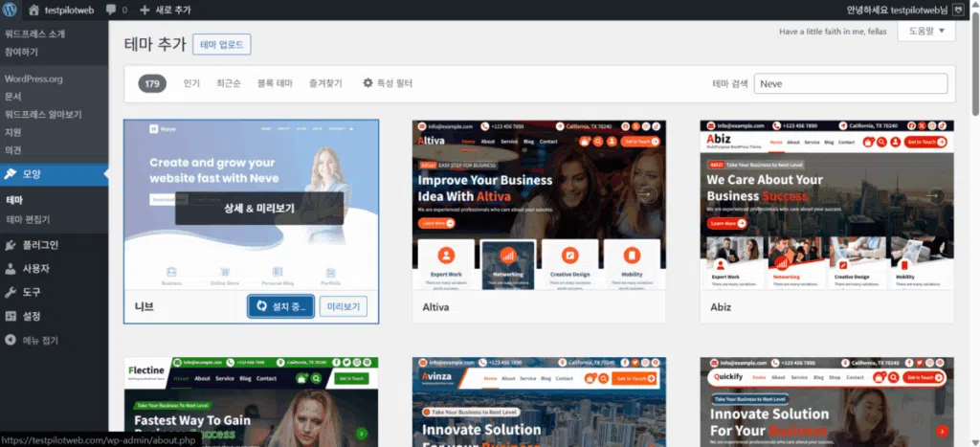This screenshot has height=447, width=980.
Task: Click the 미리보기 button on 니브 theme
Action: point(344,307)
